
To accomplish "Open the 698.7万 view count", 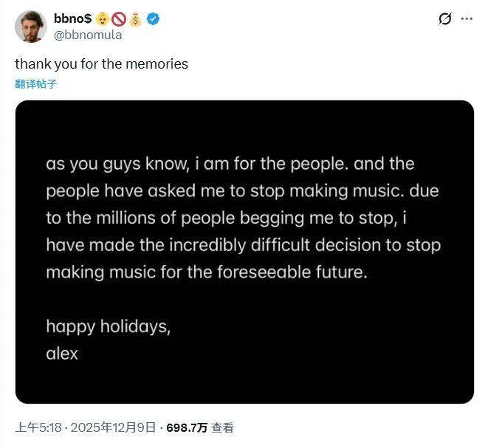I will [x=187, y=427].
